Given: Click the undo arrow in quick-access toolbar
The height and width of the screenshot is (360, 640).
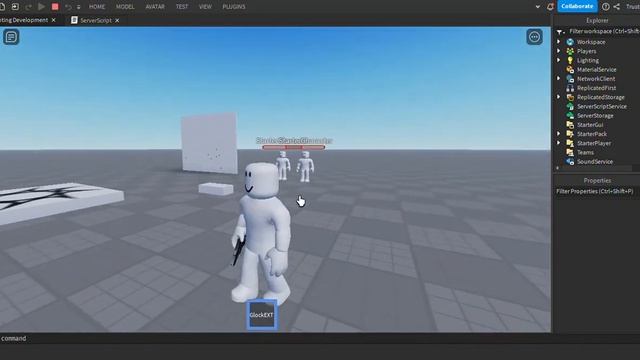Looking at the screenshot, I should (68, 7).
